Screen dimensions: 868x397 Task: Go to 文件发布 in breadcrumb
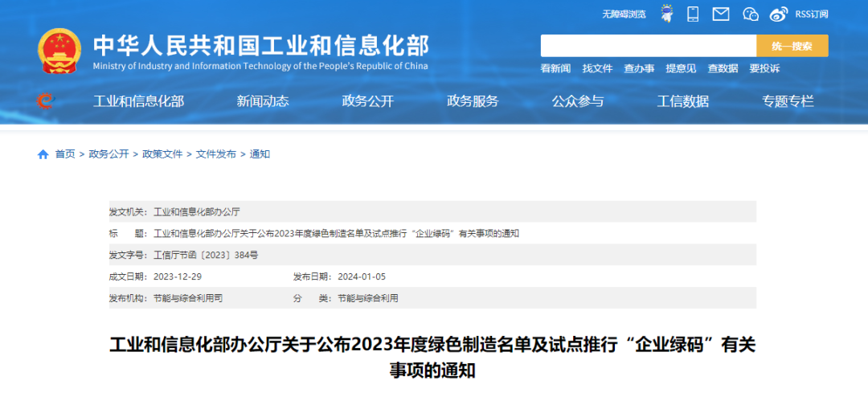(216, 154)
